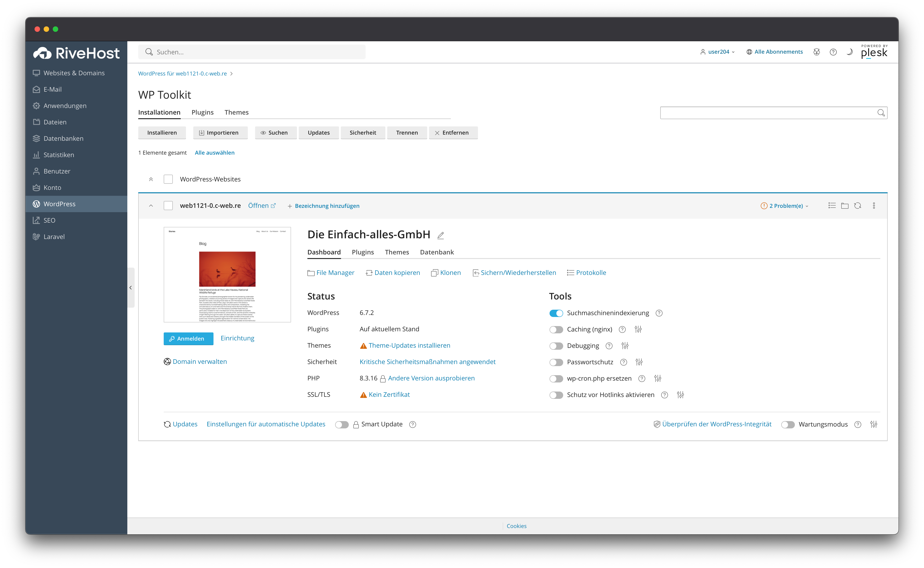Open the three-dot menu for web1121-0.c-web.re
The height and width of the screenshot is (568, 924).
point(874,206)
